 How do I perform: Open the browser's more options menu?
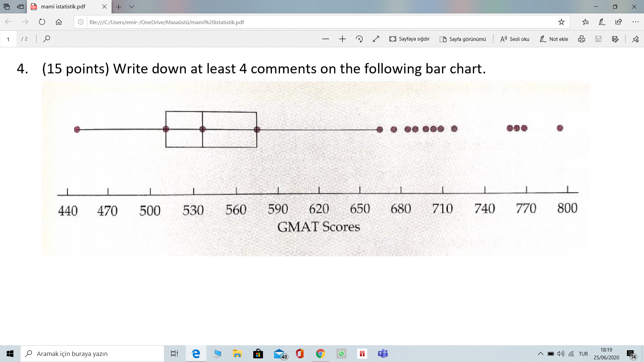636,22
